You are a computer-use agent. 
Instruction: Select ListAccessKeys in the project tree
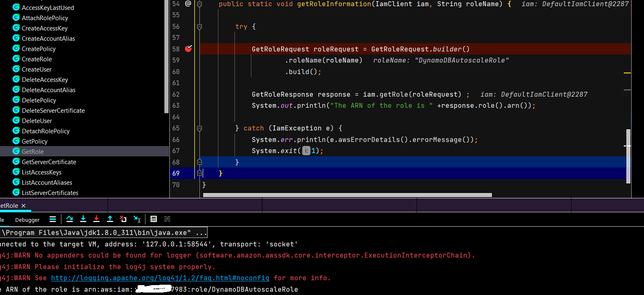42,172
